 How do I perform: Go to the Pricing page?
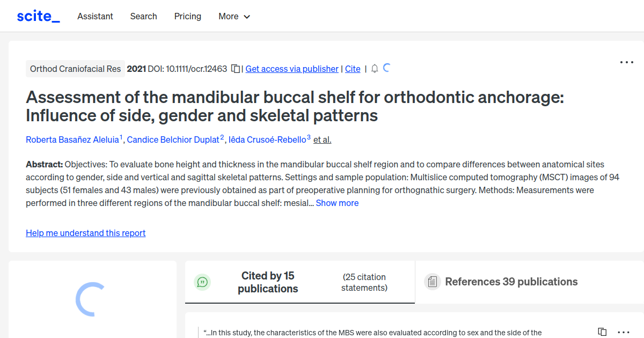(x=187, y=16)
